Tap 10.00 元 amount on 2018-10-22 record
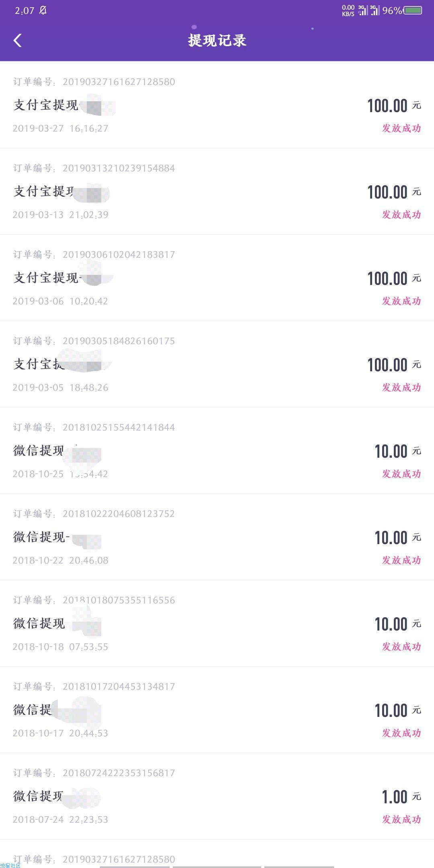The image size is (434, 868). point(398,538)
